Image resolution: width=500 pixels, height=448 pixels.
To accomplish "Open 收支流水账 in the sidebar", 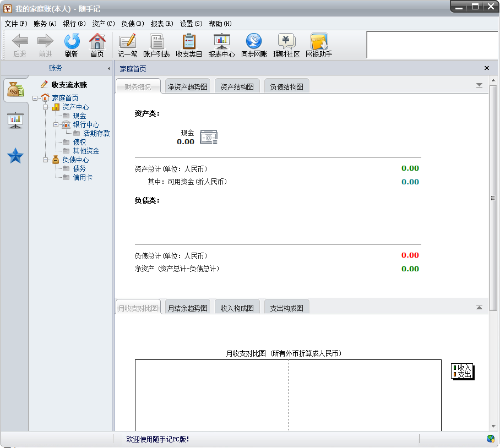I will pos(69,85).
